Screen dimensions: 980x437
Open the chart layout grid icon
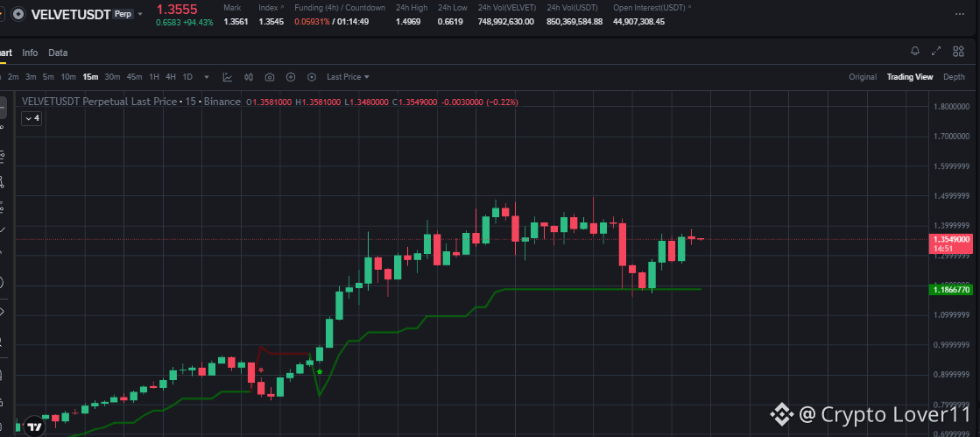coord(958,52)
